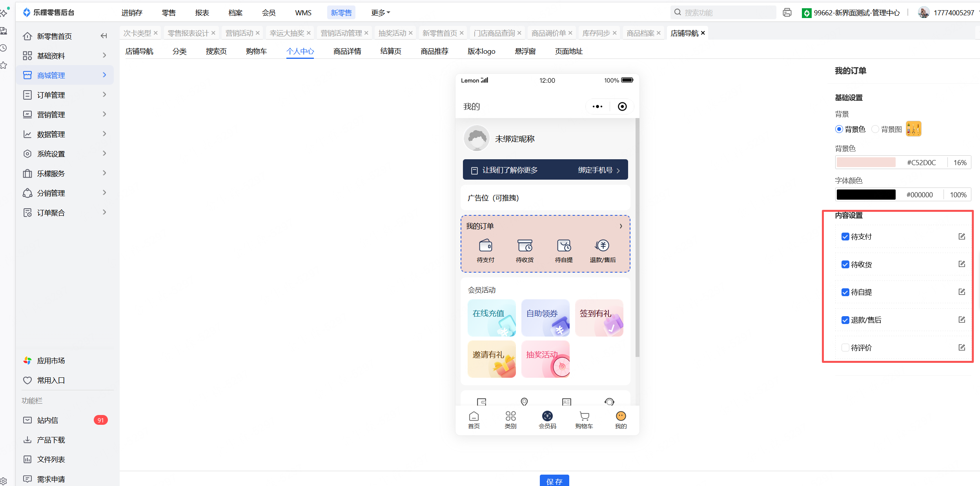The image size is (980, 486).
Task: Click edit icon beside 待支付
Action: click(x=961, y=237)
